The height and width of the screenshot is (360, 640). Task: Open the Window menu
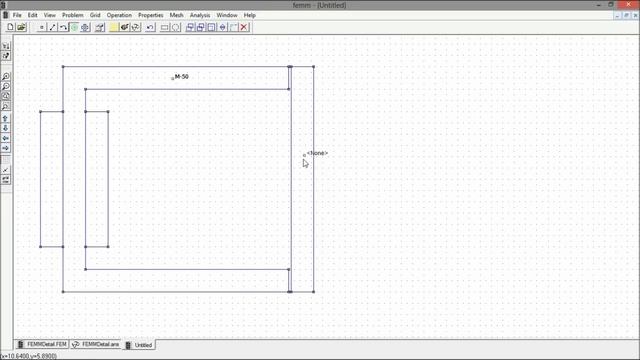click(227, 15)
